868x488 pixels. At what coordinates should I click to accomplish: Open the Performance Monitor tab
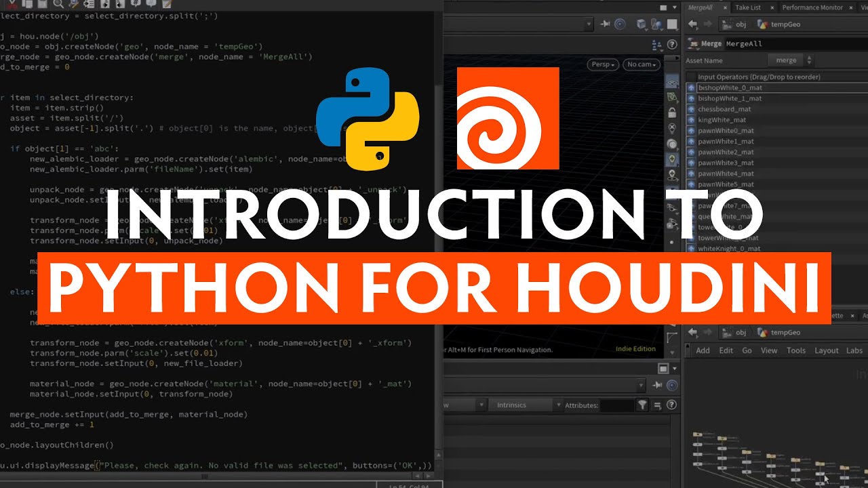coord(812,7)
